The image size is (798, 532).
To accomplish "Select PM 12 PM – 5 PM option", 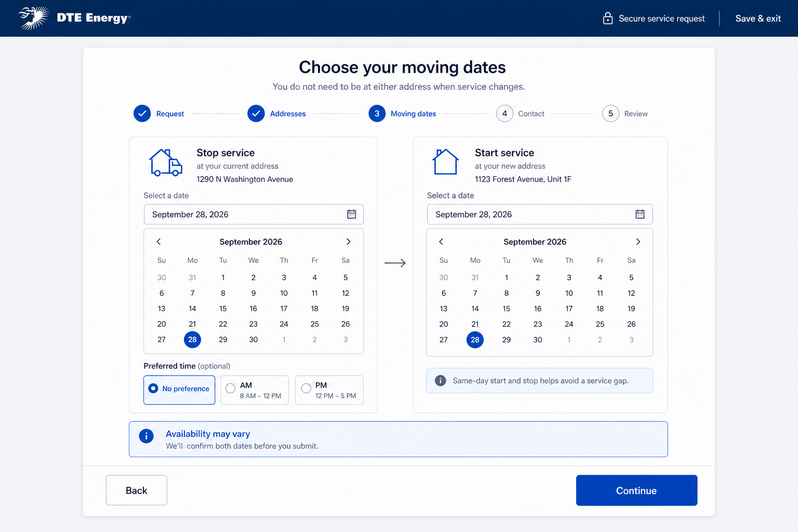I will [329, 390].
